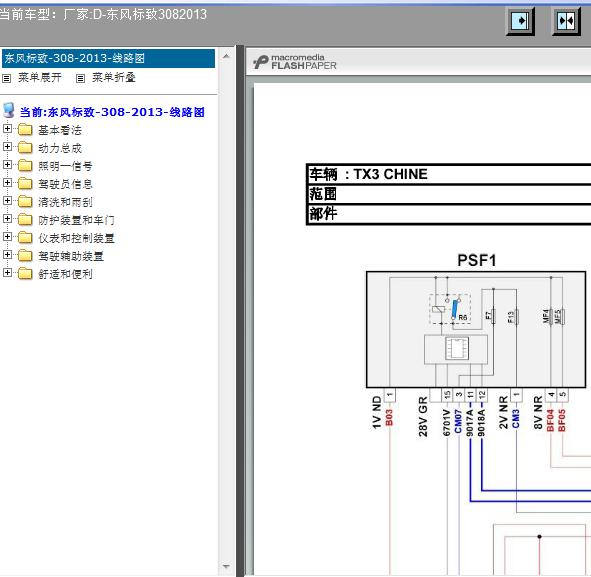Click the R6 relay symbol in PSF1
Screen dimensions: 591x577
click(x=450, y=309)
